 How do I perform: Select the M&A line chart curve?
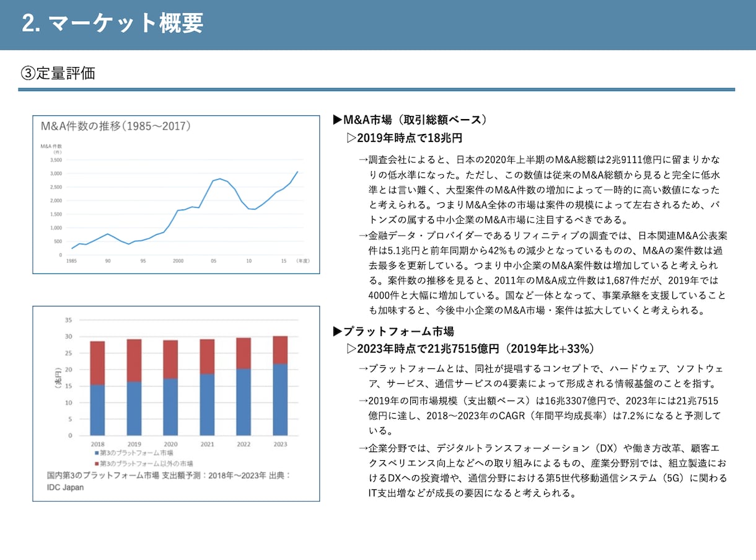pyautogui.click(x=185, y=210)
